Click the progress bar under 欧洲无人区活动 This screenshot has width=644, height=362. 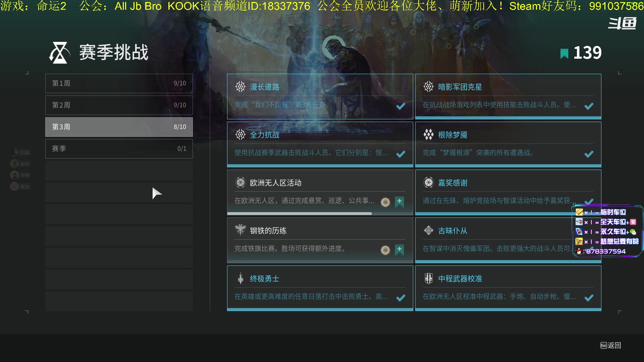point(320,214)
